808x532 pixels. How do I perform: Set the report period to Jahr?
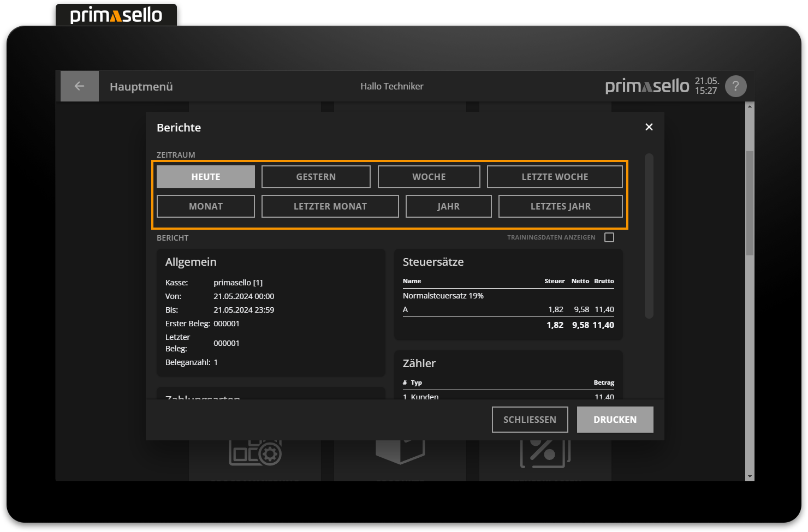448,206
